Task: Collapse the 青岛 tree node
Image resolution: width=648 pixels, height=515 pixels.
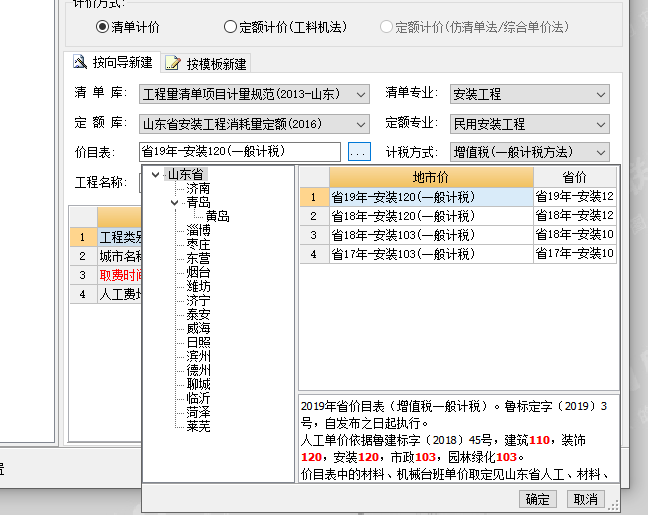Action: (174, 203)
